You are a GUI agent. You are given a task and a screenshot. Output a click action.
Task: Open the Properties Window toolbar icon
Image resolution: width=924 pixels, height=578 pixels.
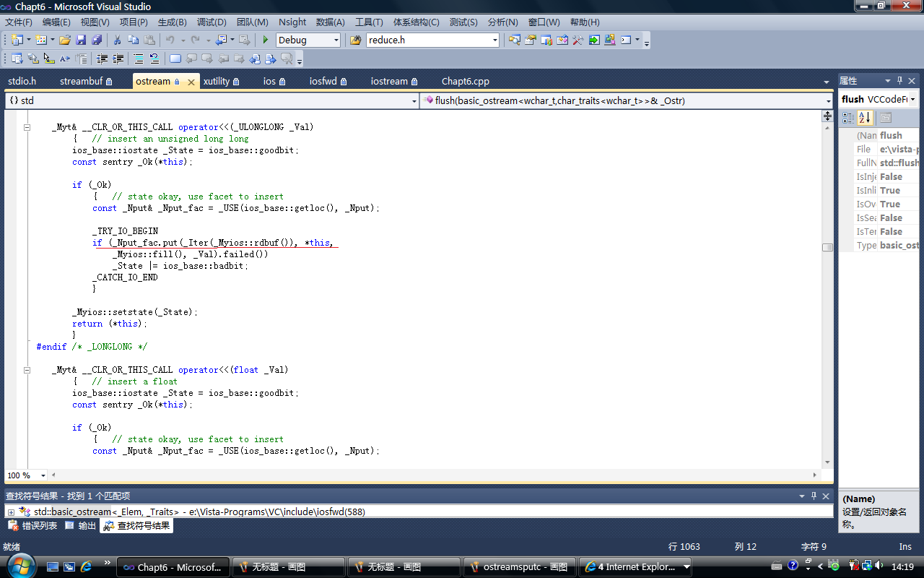tap(531, 40)
